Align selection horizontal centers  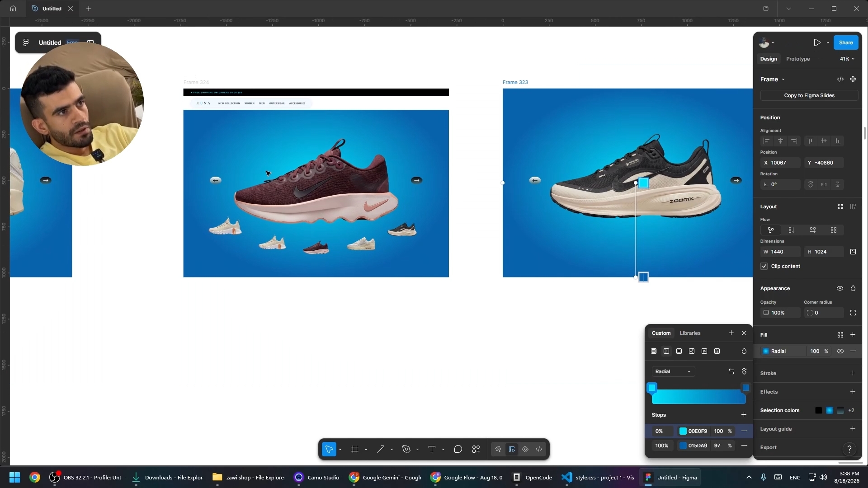[780, 141]
